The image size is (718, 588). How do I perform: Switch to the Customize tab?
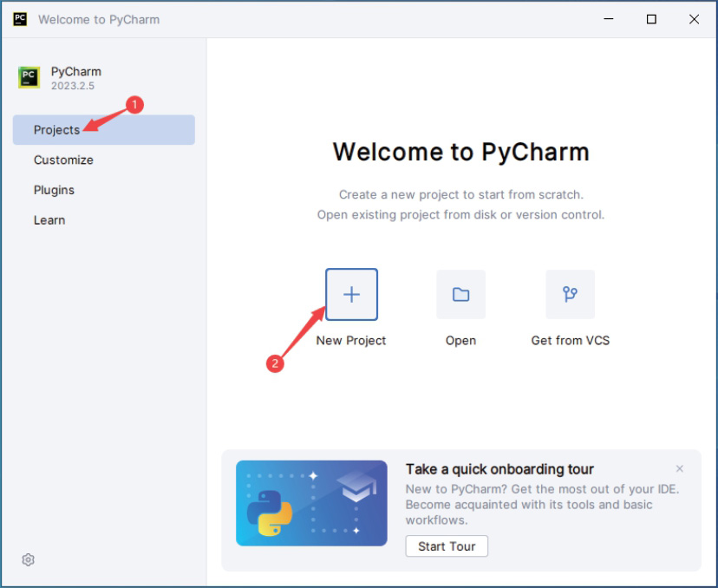[x=104, y=160]
